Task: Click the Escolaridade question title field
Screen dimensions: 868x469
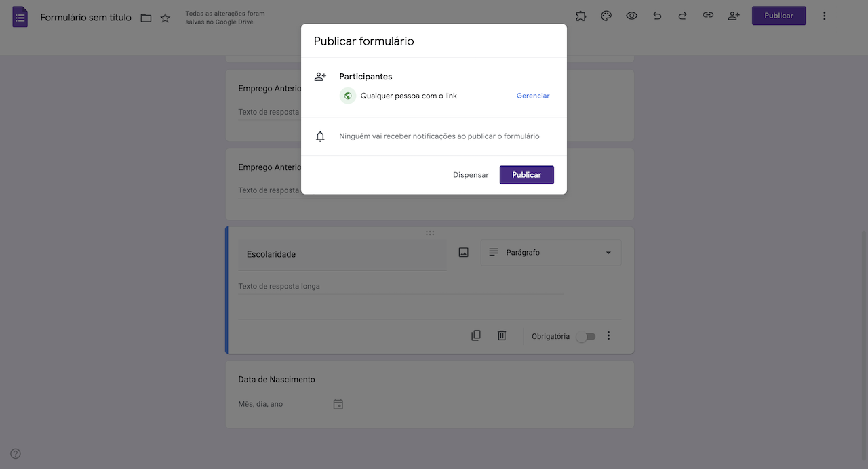Action: [342, 255]
